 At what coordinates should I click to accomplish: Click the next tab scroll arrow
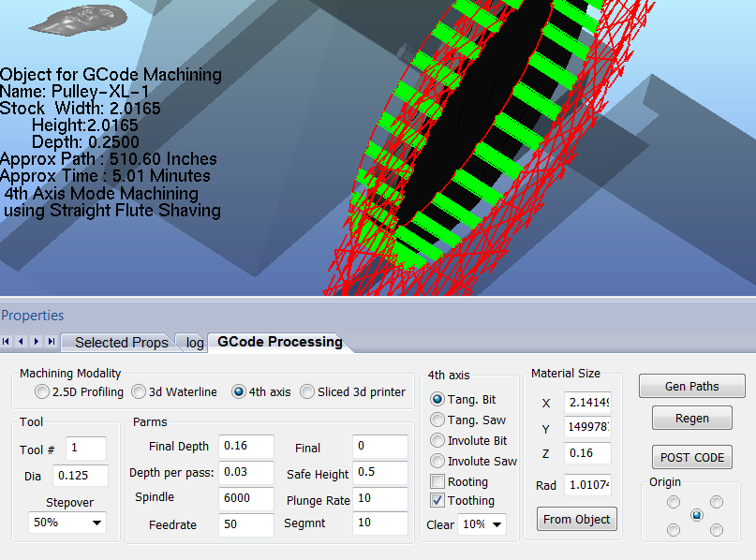[x=37, y=342]
